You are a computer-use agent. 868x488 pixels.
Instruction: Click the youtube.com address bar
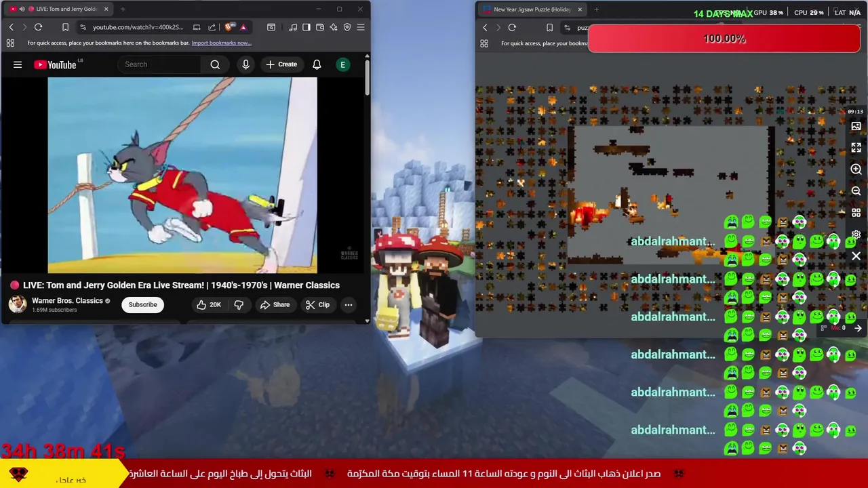coord(138,27)
